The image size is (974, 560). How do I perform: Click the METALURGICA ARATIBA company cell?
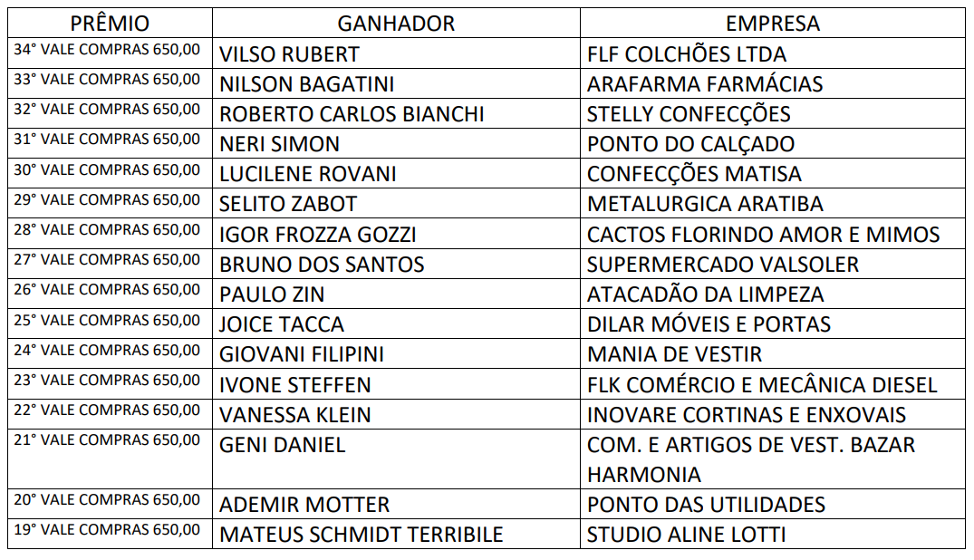pos(773,203)
